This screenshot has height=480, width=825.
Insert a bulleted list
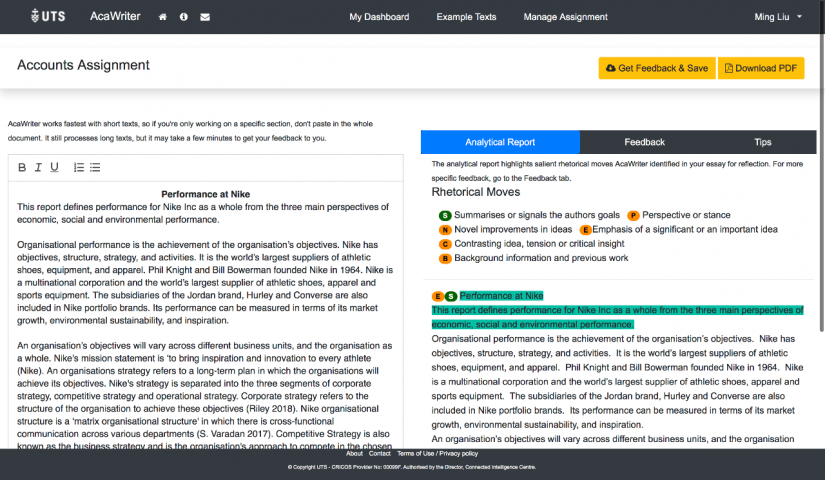pyautogui.click(x=95, y=167)
